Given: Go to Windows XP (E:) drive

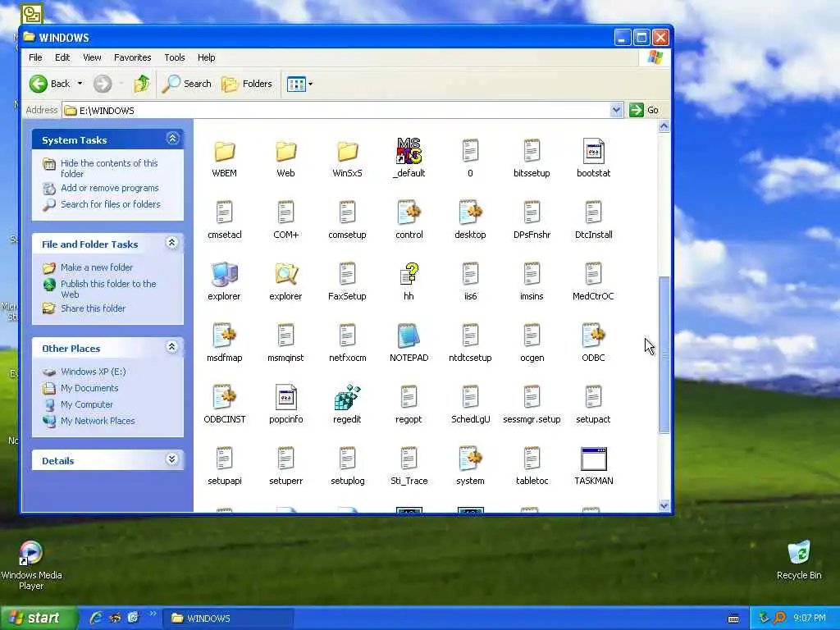Looking at the screenshot, I should (94, 372).
